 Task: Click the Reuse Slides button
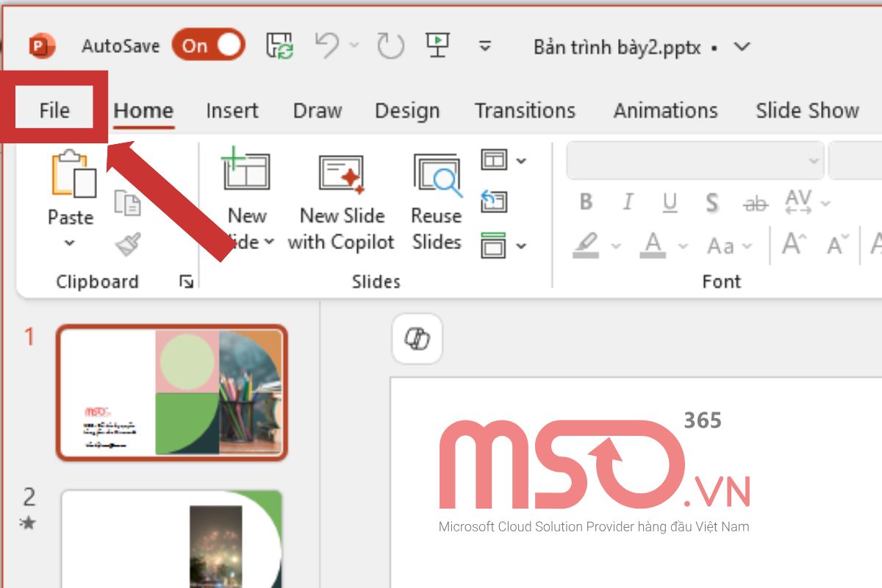437,201
